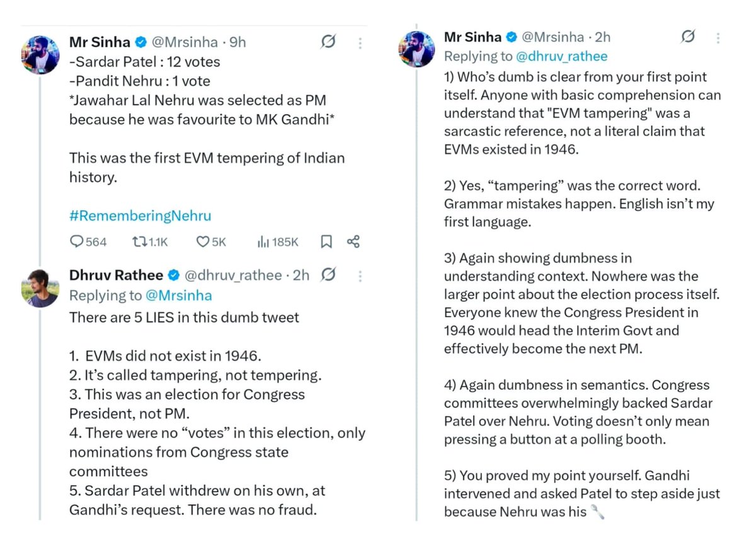Open reply icon showing 564 comments
756x549 pixels.
click(x=77, y=242)
